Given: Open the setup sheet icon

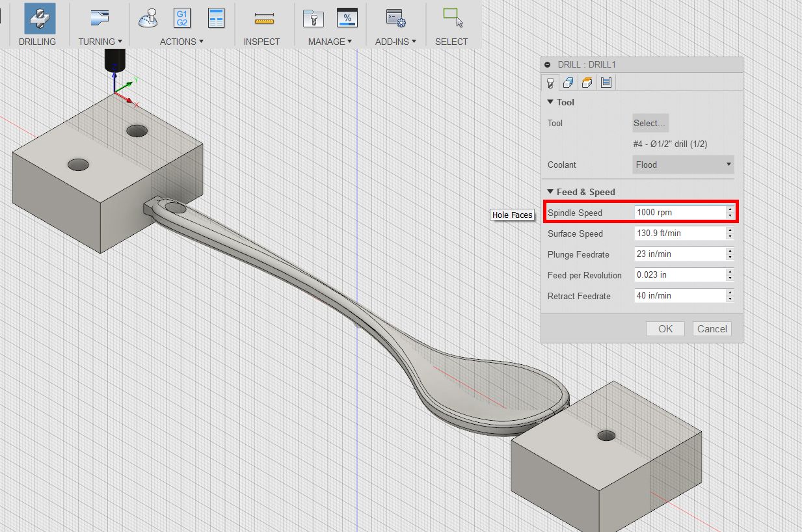Looking at the screenshot, I should (216, 18).
